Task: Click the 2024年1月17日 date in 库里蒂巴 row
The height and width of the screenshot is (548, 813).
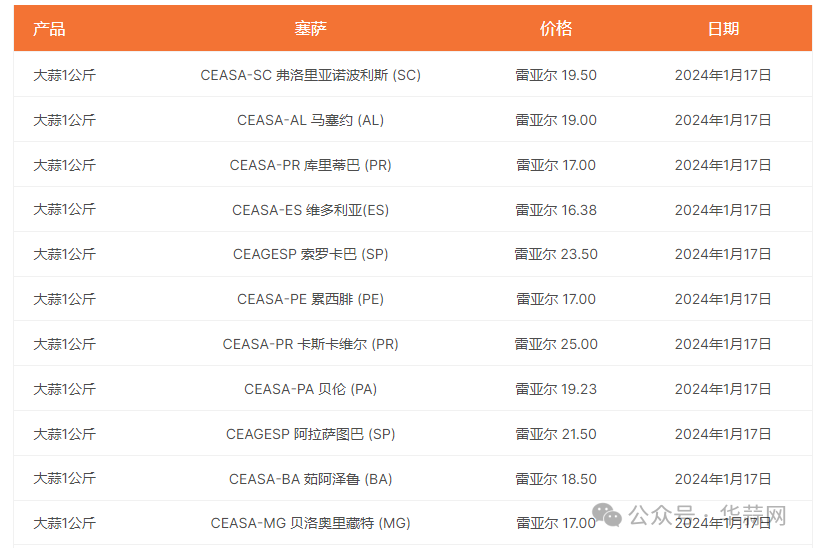Action: (723, 165)
